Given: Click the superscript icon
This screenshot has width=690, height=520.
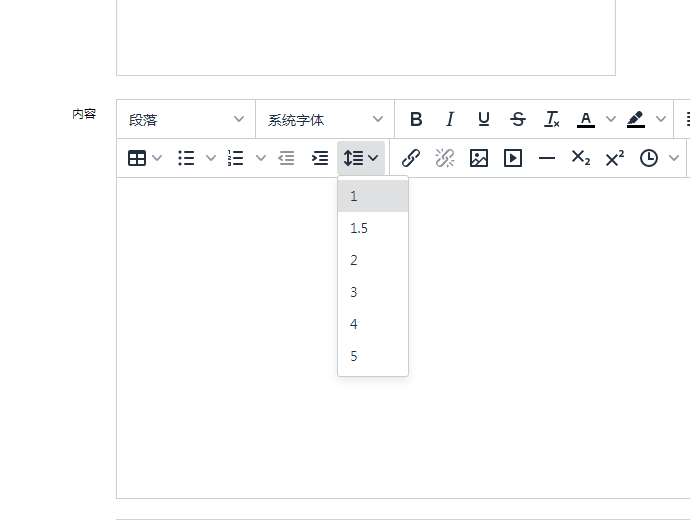Looking at the screenshot, I should coord(615,158).
